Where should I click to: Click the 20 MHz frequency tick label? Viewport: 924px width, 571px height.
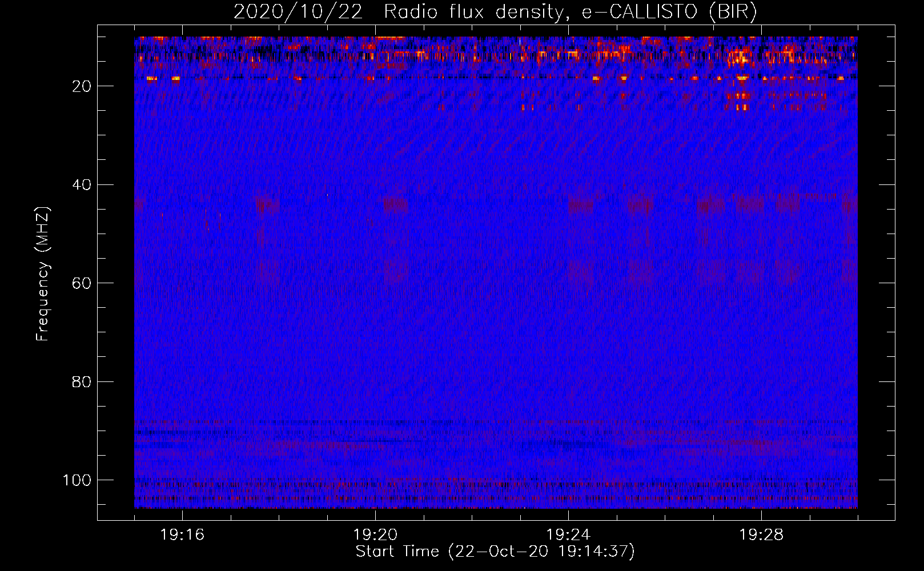click(82, 86)
